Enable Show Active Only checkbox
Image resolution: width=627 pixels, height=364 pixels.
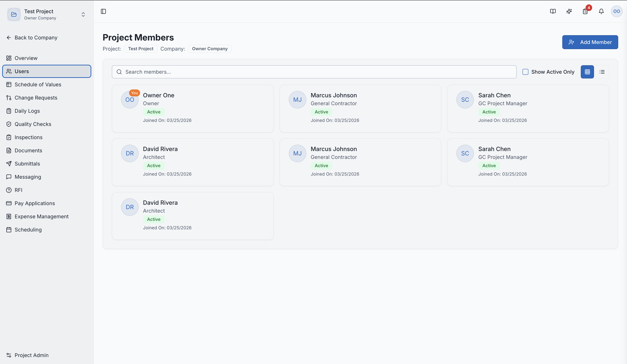pos(525,72)
